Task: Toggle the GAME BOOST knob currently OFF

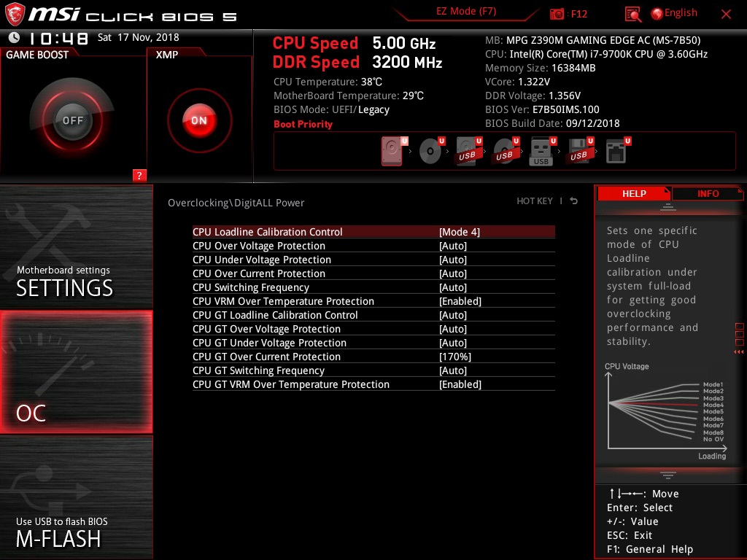Action: [72, 120]
